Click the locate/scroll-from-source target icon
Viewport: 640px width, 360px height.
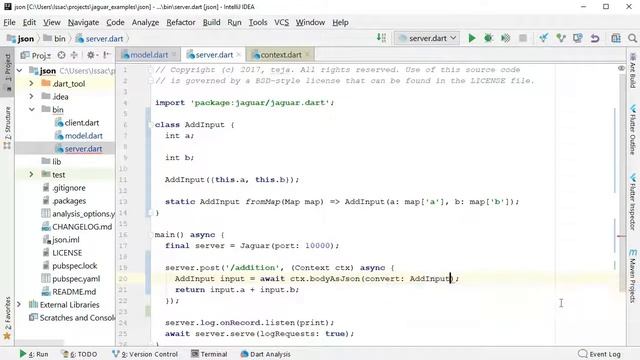tap(61, 55)
